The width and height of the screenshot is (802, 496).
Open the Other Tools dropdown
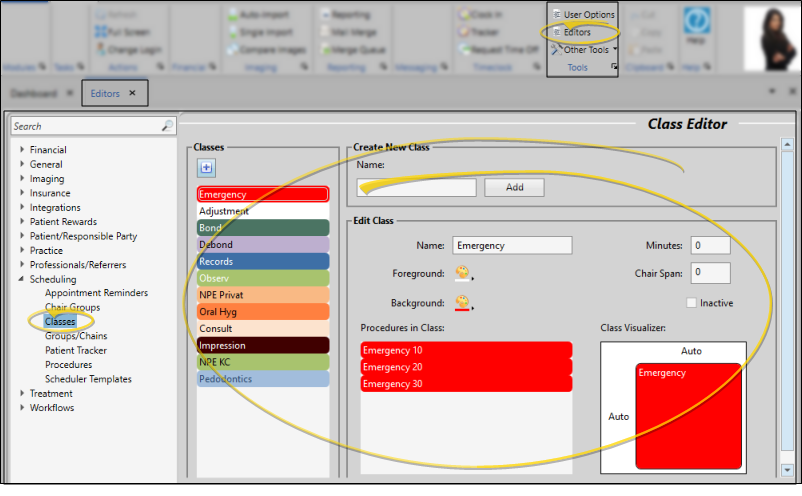pos(585,49)
